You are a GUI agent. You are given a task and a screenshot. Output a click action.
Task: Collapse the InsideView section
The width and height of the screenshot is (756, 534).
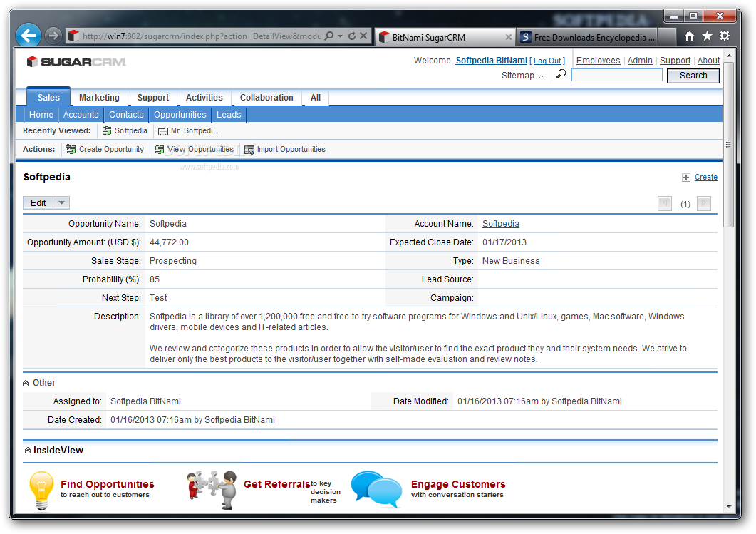pos(28,450)
